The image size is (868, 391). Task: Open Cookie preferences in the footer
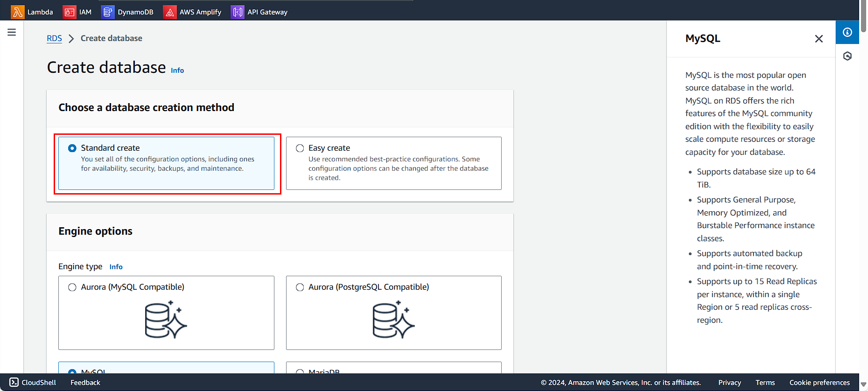(x=819, y=383)
